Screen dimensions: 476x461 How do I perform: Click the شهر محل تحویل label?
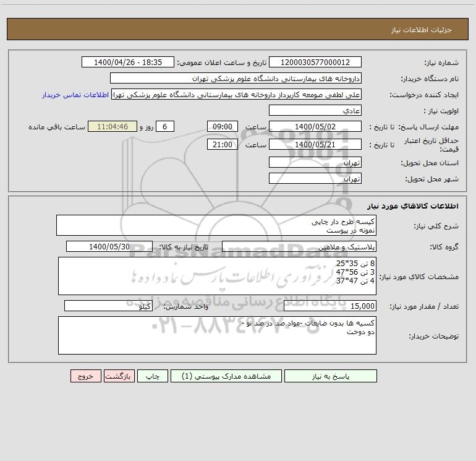point(432,179)
